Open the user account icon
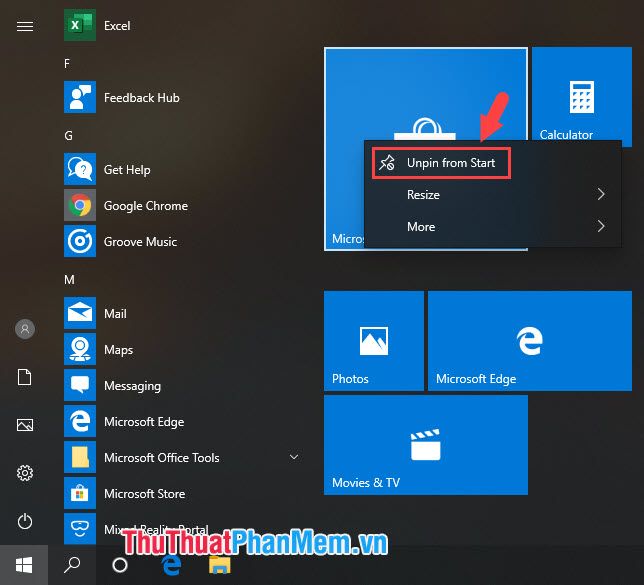This screenshot has height=585, width=644. [x=25, y=329]
